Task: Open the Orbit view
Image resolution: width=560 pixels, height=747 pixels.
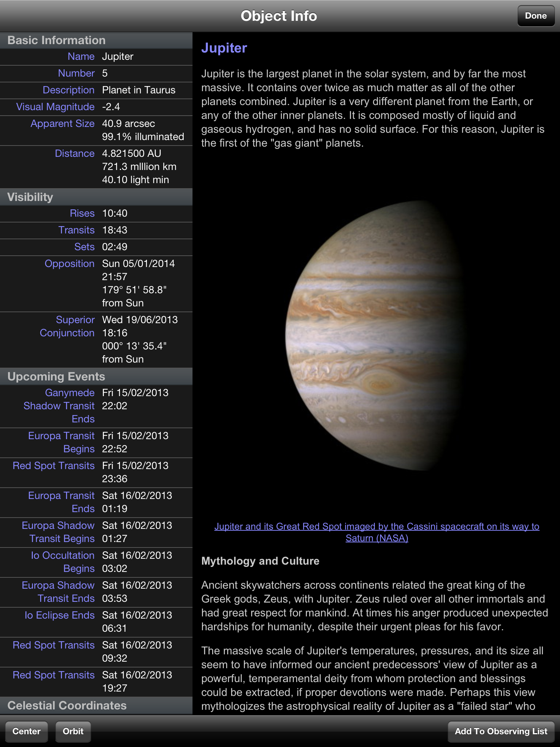Action: point(73,731)
